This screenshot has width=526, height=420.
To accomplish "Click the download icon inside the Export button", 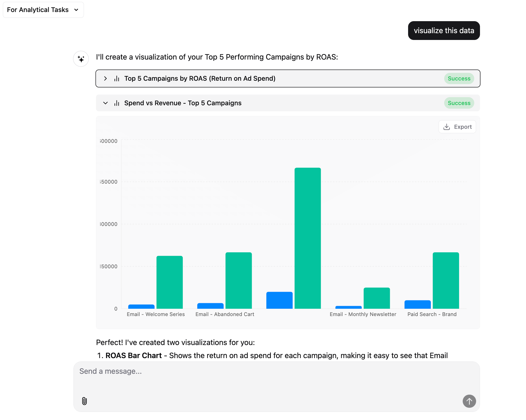I will click(x=447, y=126).
